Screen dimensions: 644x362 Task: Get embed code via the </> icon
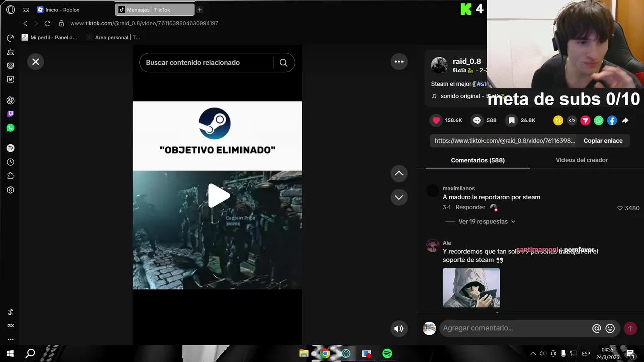[x=572, y=120]
